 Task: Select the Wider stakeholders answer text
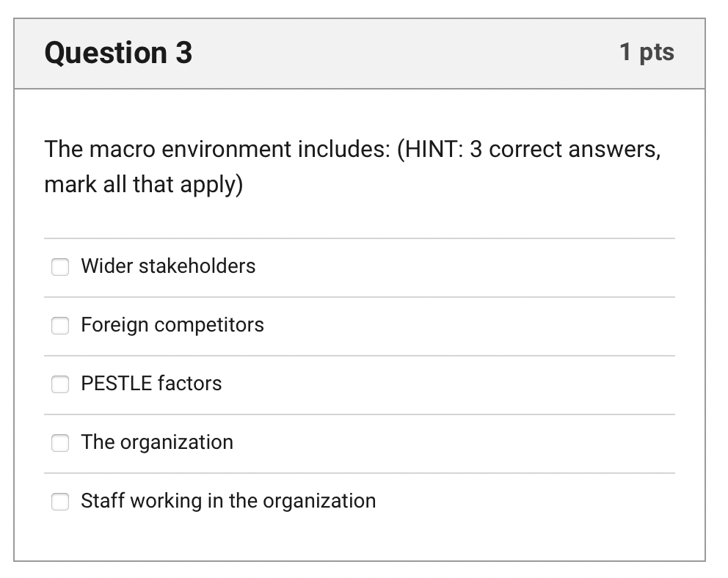pyautogui.click(x=167, y=267)
